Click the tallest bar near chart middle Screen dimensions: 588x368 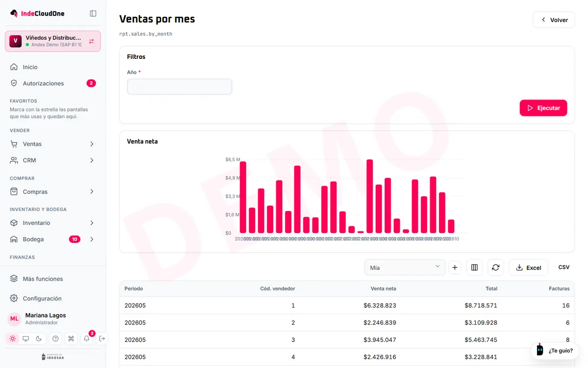point(369,196)
